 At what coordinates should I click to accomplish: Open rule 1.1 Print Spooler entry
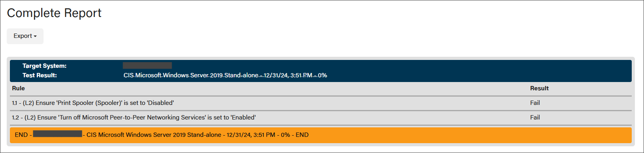coord(93,103)
